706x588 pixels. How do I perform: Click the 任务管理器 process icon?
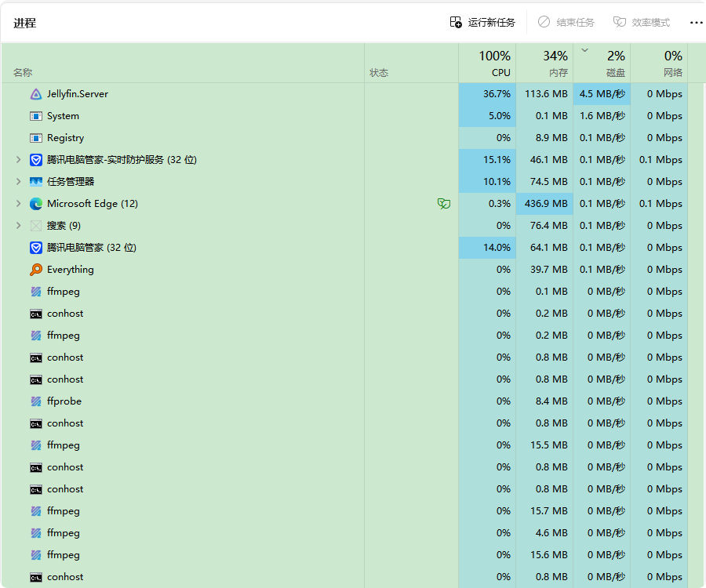point(36,182)
